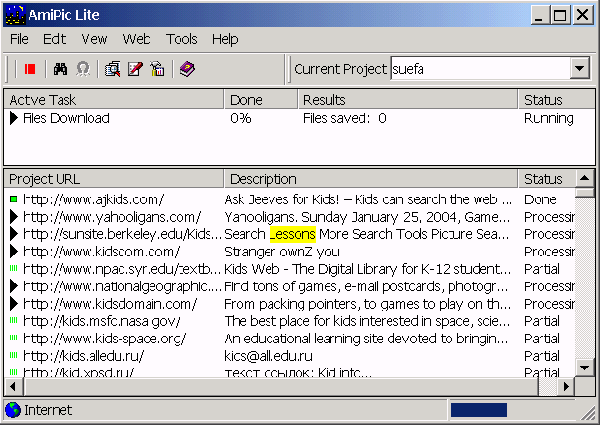Select the http://www.kids-space.org/ URL
Image resolution: width=600 pixels, height=425 pixels.
click(x=104, y=339)
